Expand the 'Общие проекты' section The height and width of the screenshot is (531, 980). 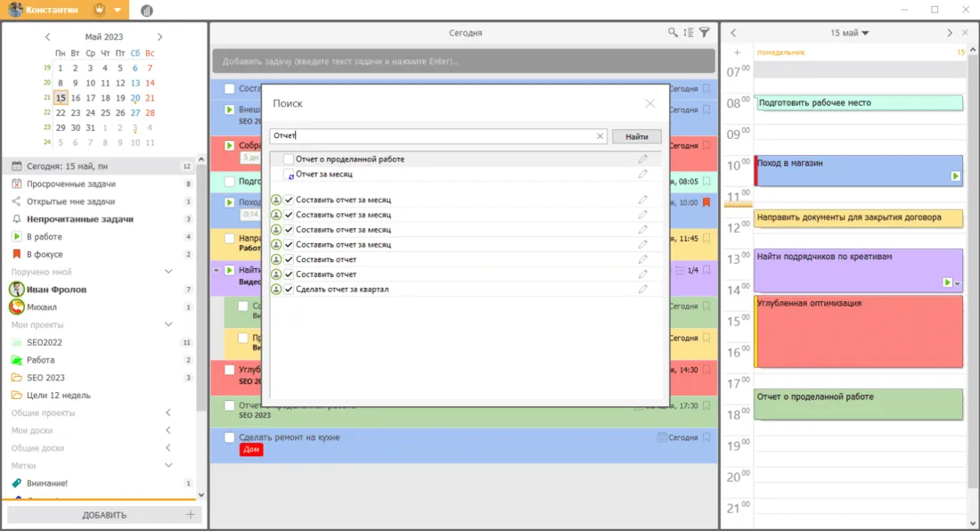tap(168, 413)
